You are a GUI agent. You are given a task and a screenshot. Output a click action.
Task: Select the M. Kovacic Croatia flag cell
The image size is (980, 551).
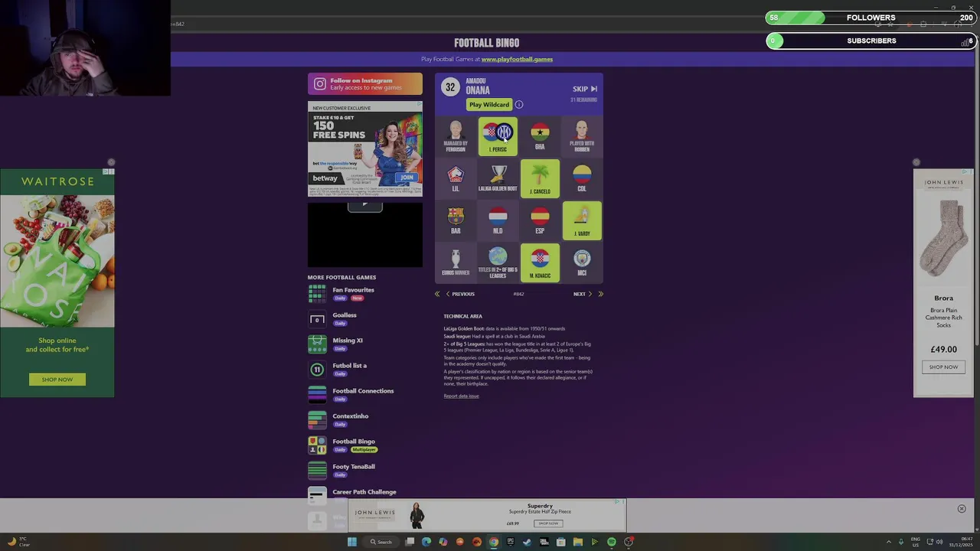[x=540, y=262]
